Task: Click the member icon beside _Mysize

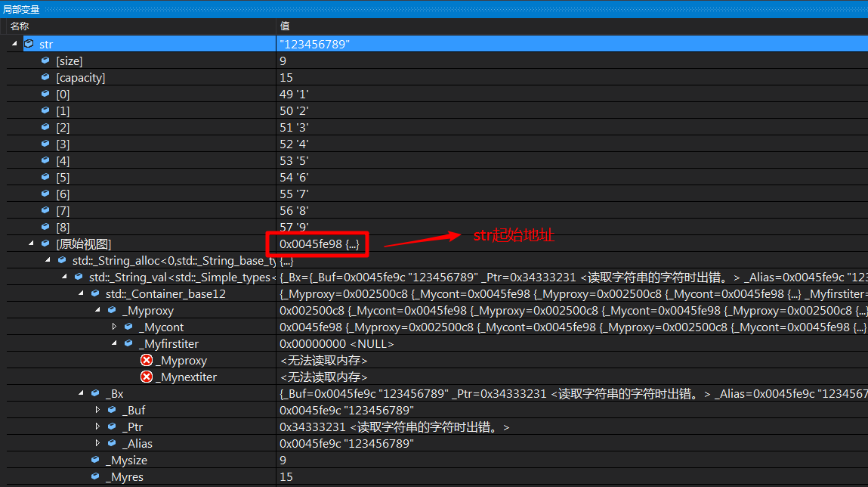Action: tap(94, 460)
